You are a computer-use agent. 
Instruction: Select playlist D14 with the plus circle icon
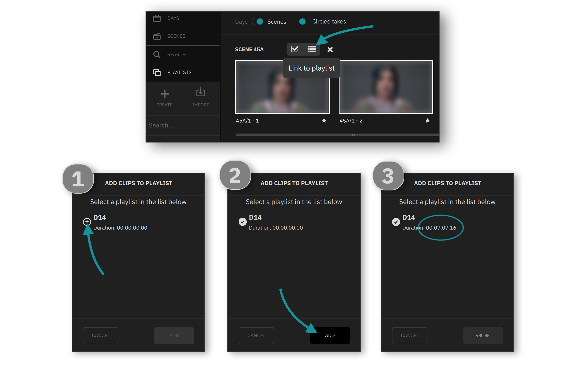click(x=87, y=222)
